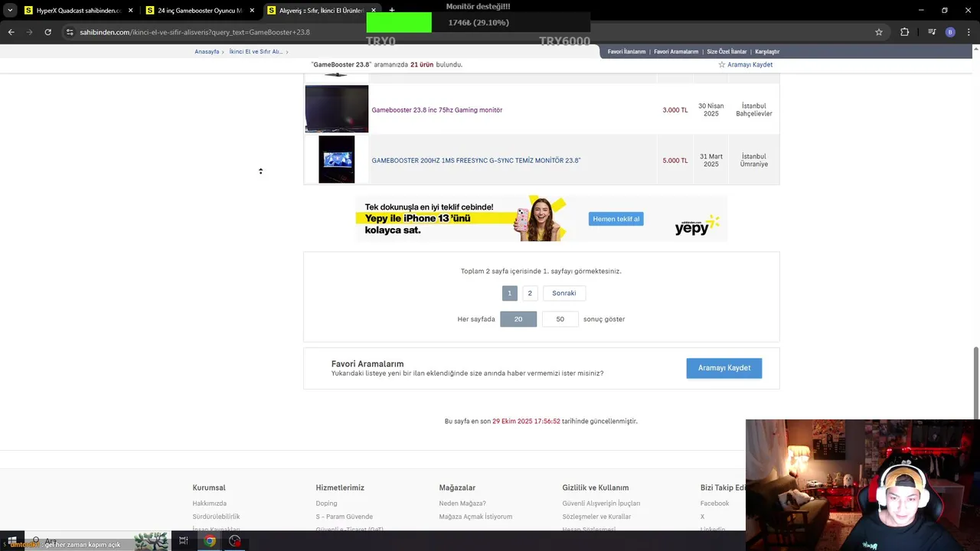The width and height of the screenshot is (980, 551).
Task: Open the İkinci El ve Sıfır Alı... breadcrumb
Action: click(x=256, y=51)
